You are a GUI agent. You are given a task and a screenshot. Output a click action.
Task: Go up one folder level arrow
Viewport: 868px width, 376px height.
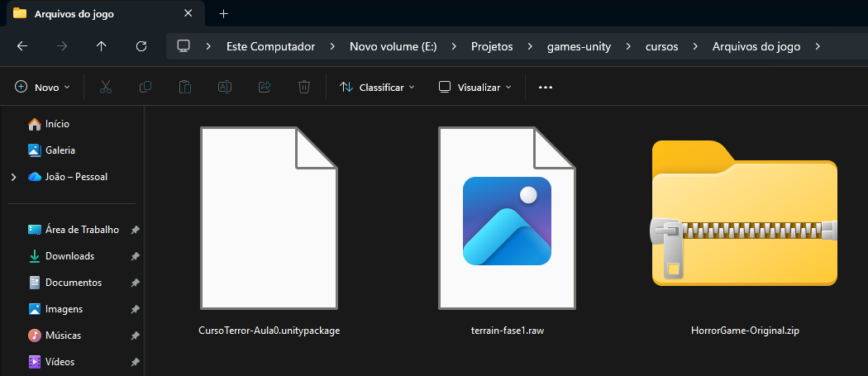coord(102,46)
